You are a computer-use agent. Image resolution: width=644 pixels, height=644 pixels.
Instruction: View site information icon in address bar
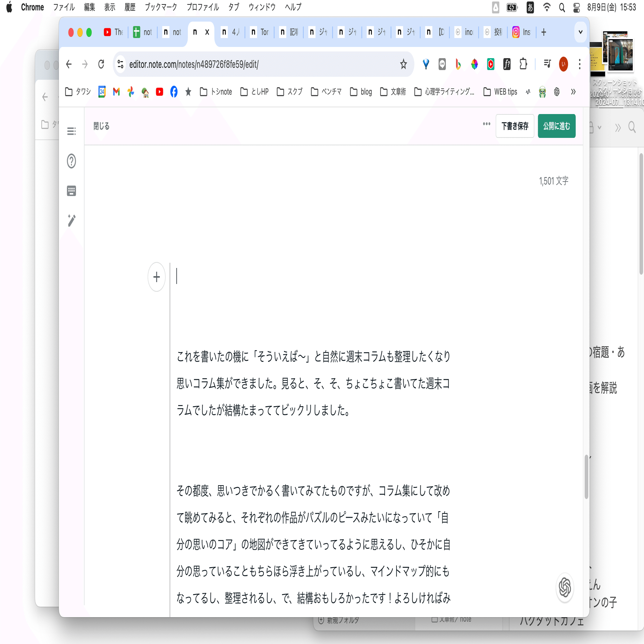tap(120, 64)
